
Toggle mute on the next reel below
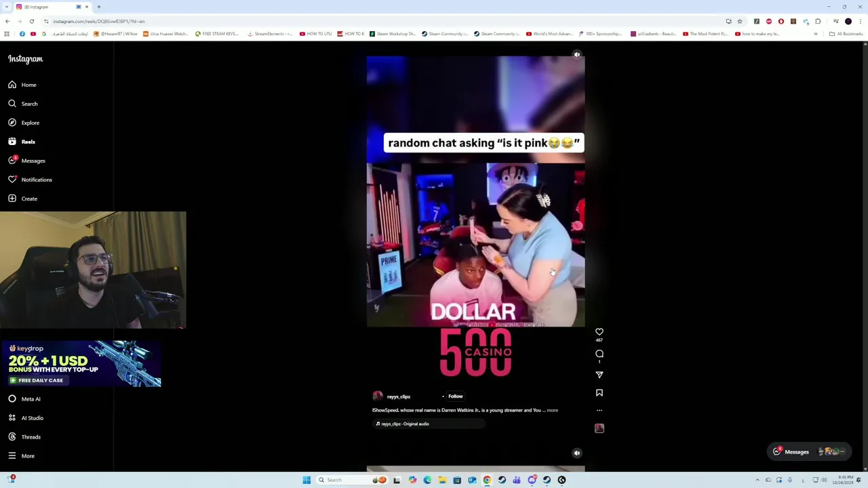576,453
